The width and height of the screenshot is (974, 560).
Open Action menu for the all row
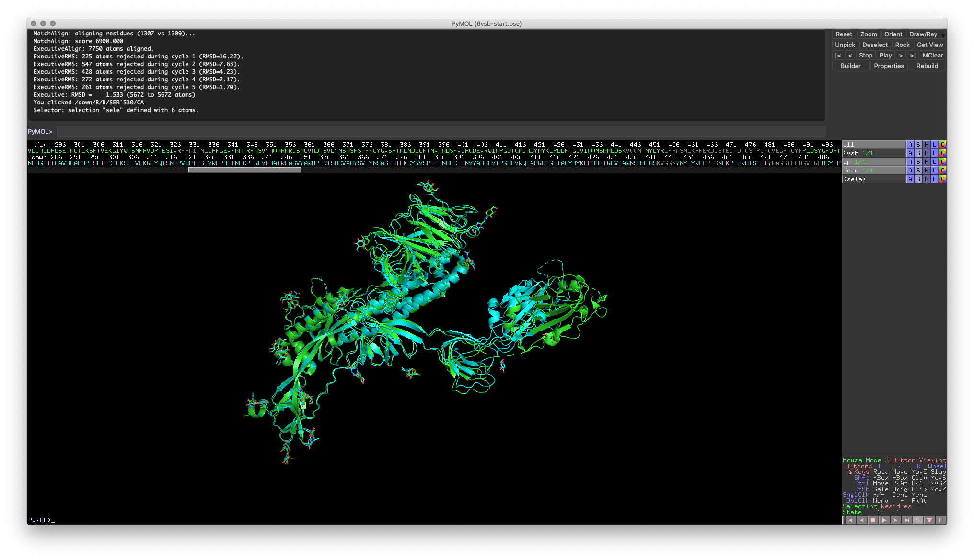tap(910, 145)
